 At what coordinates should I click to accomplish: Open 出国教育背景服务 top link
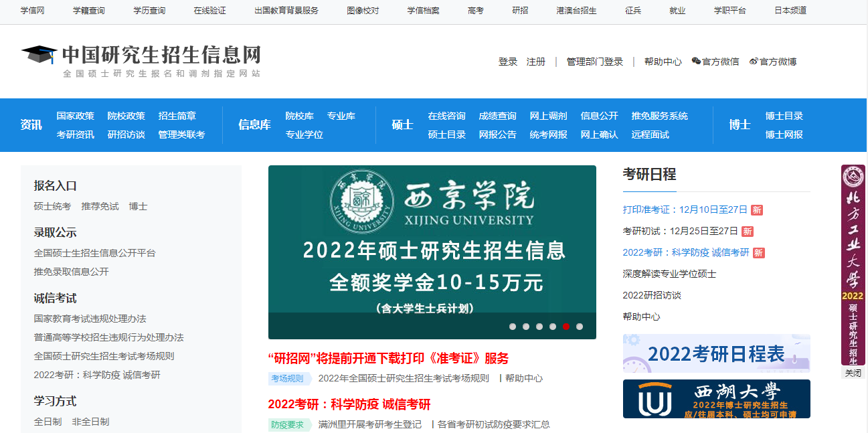pos(286,11)
